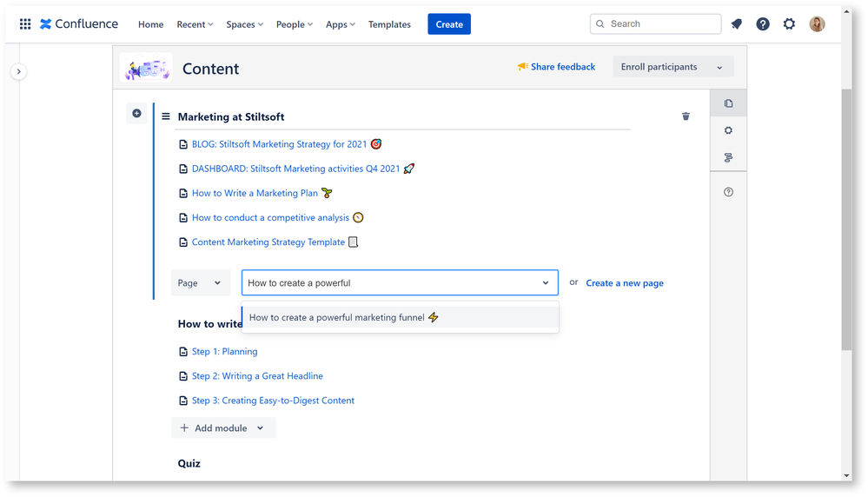Expand the left sidebar with arrow
The width and height of the screenshot is (868, 497).
[x=19, y=71]
